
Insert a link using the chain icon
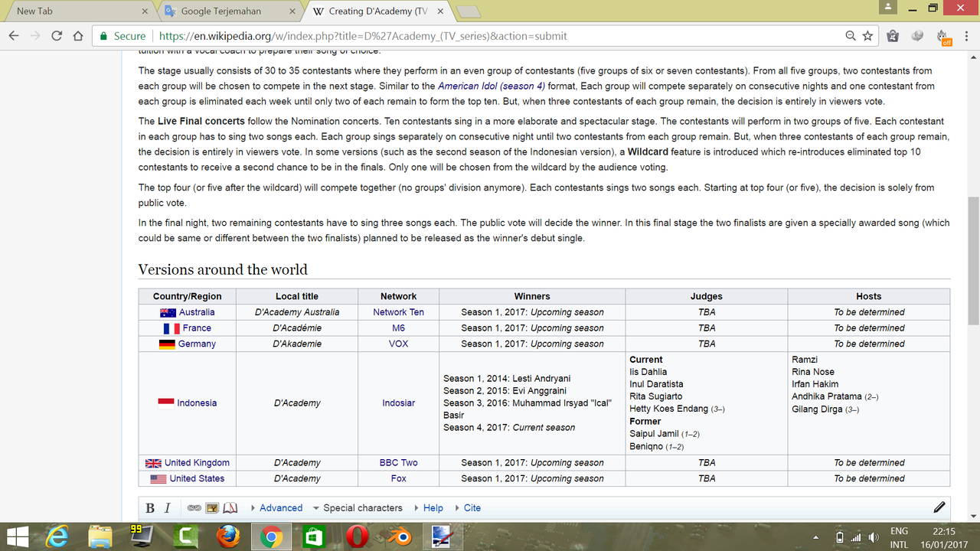point(194,508)
